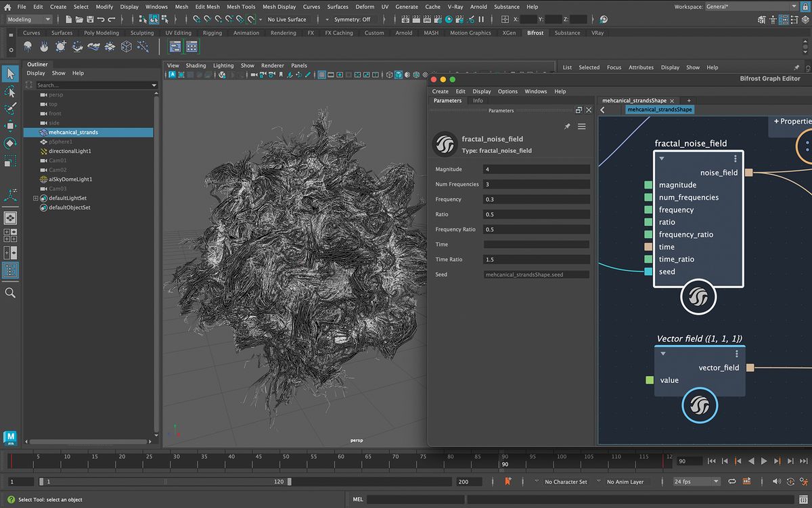
Task: Select the Bifrost jellyfish shelf icon
Action: point(28,47)
